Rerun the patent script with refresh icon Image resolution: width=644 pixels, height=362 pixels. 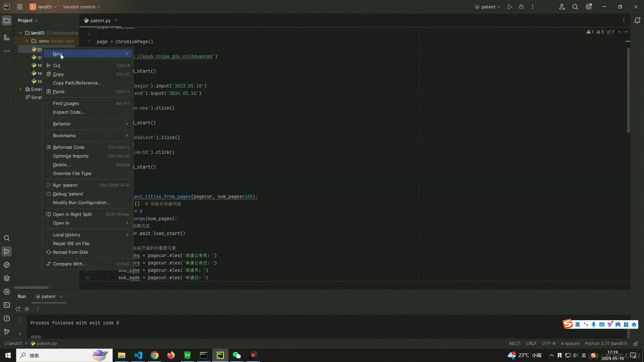point(18,309)
